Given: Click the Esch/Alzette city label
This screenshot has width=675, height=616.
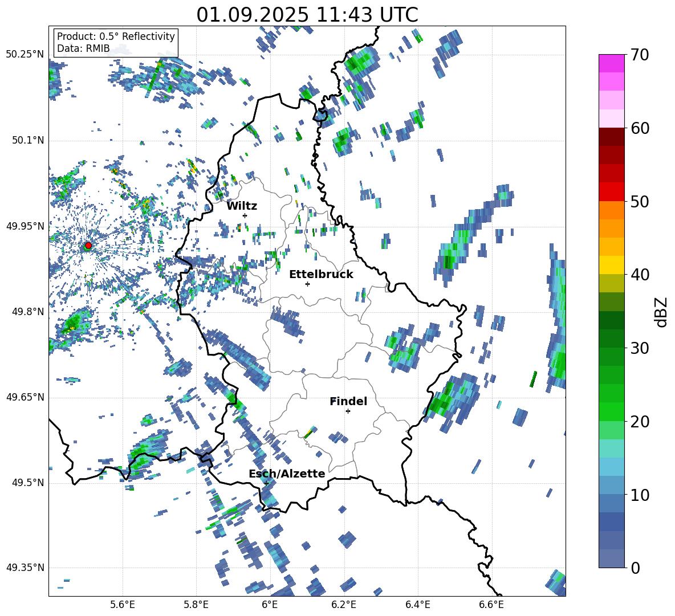Looking at the screenshot, I should [287, 474].
